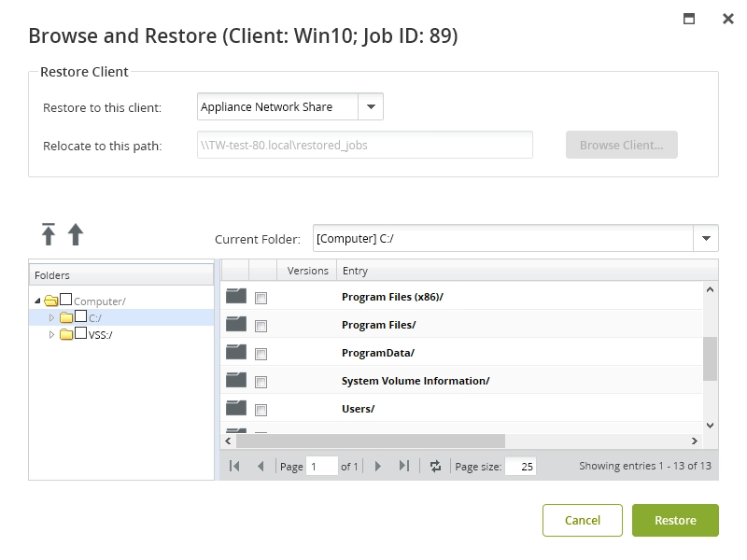
Task: Click the VSS:/ folder icon in tree
Action: coord(66,334)
